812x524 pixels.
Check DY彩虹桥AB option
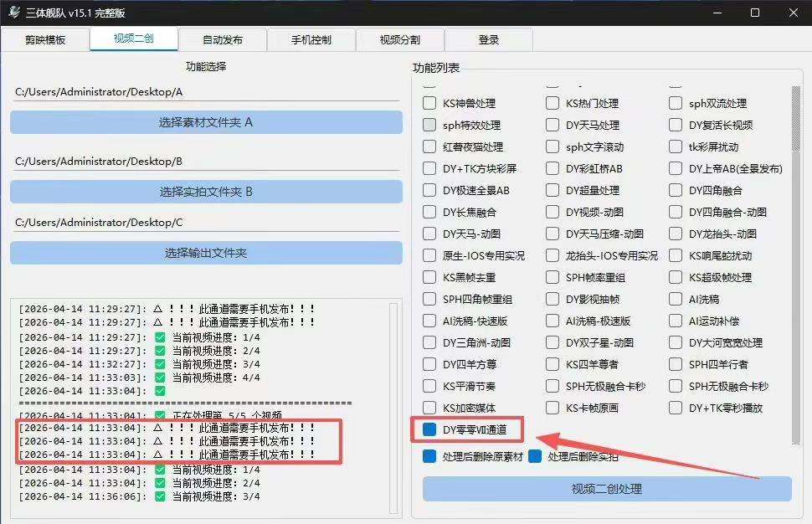pos(552,168)
